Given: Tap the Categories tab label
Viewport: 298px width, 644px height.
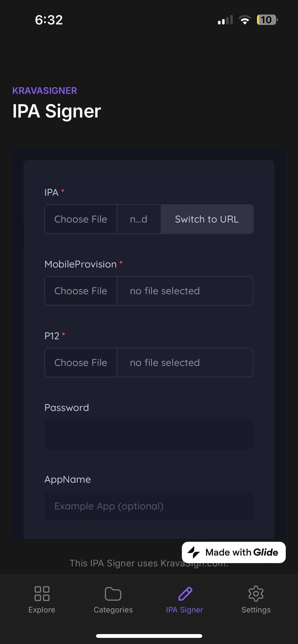Looking at the screenshot, I should [113, 610].
